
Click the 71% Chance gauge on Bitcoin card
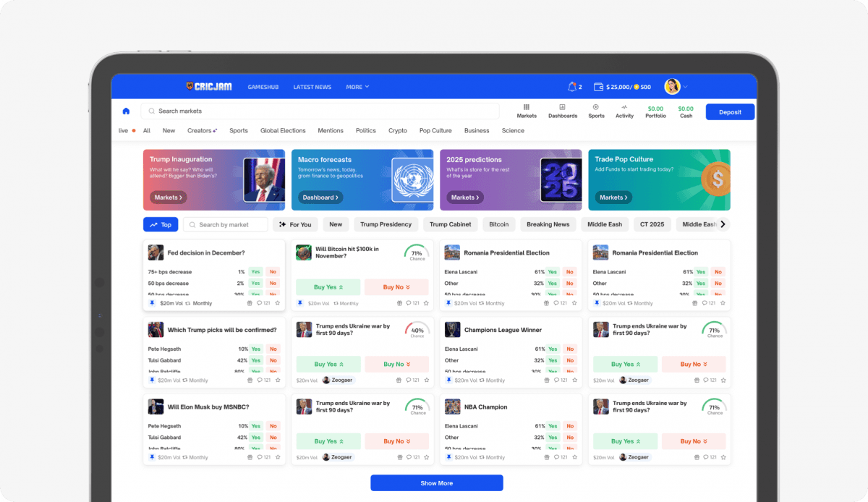(417, 252)
